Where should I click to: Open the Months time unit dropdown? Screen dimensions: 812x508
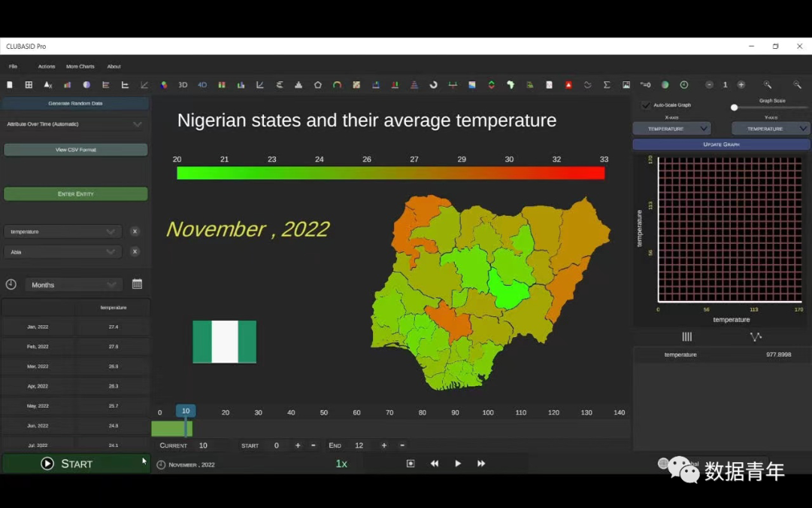pos(73,284)
